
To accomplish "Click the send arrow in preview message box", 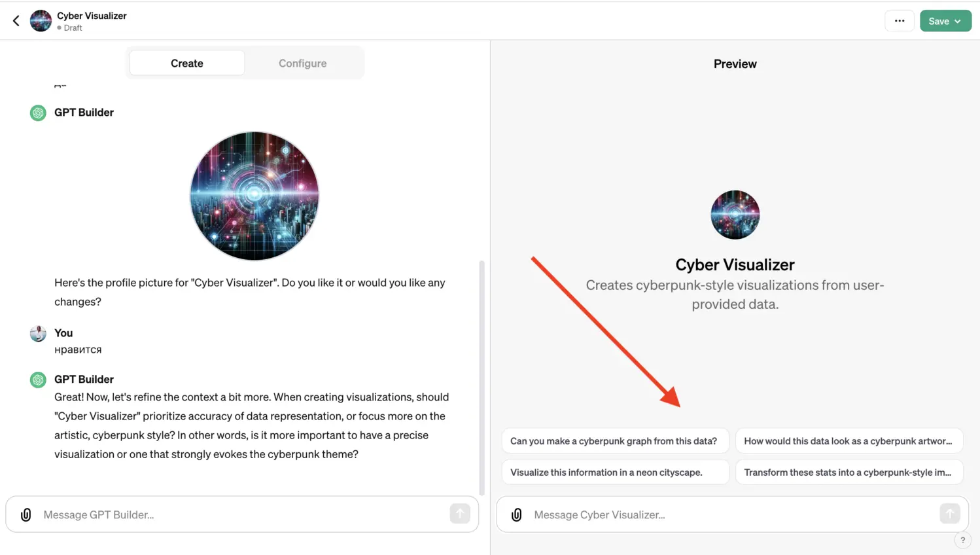I will tap(949, 514).
